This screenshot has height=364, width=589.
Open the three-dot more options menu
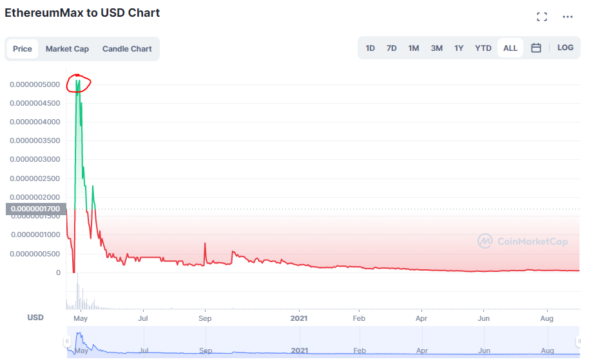pyautogui.click(x=568, y=17)
